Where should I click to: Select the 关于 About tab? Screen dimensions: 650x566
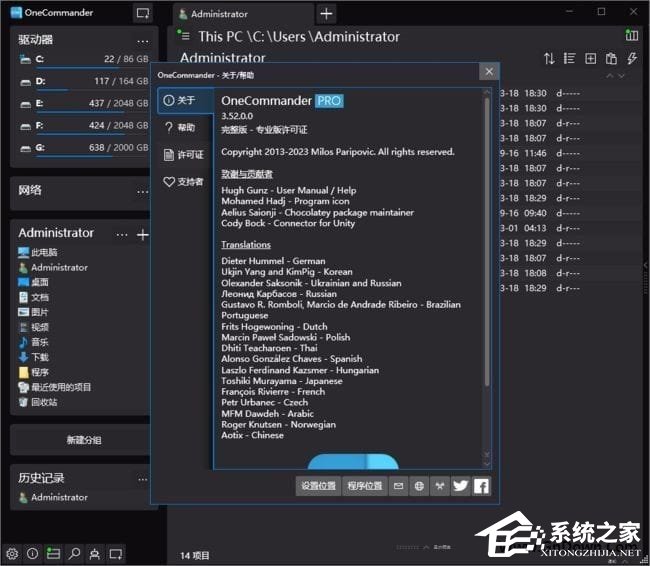[185, 100]
